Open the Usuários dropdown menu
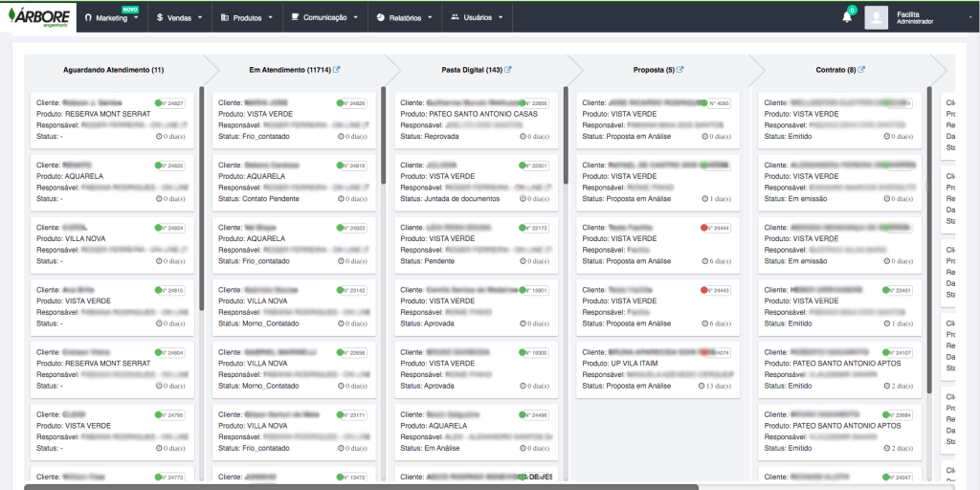Screen dimensions: 980x490 (476, 17)
